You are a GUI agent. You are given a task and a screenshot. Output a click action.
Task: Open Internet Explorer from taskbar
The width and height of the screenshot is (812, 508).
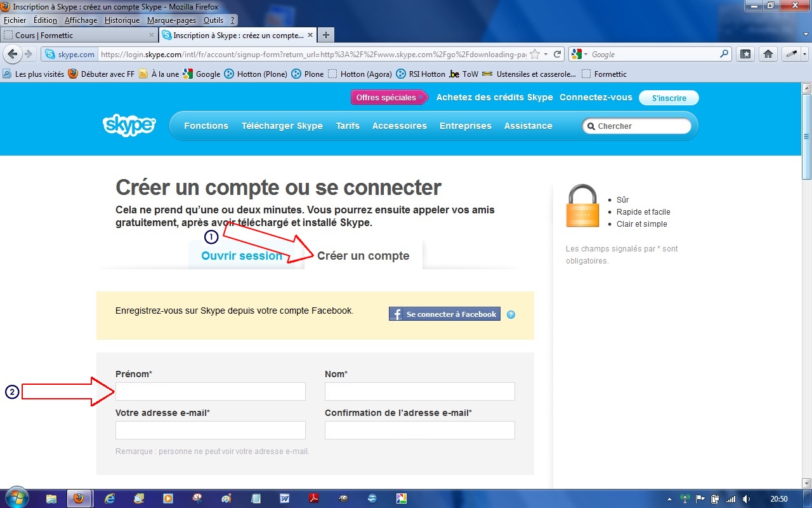click(109, 498)
